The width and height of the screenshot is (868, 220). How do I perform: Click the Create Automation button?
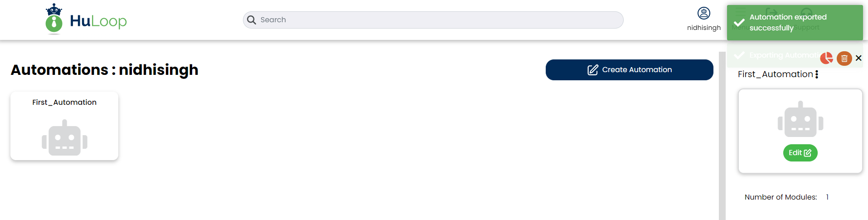point(630,70)
